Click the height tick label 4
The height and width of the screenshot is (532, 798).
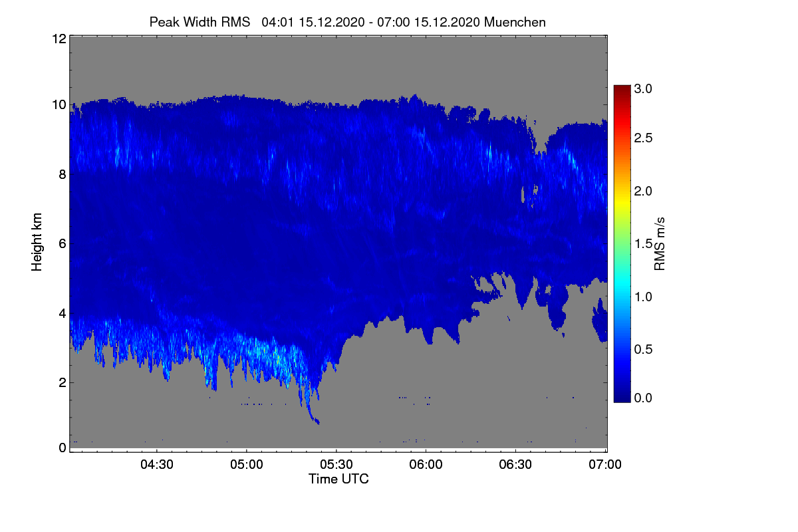[63, 313]
